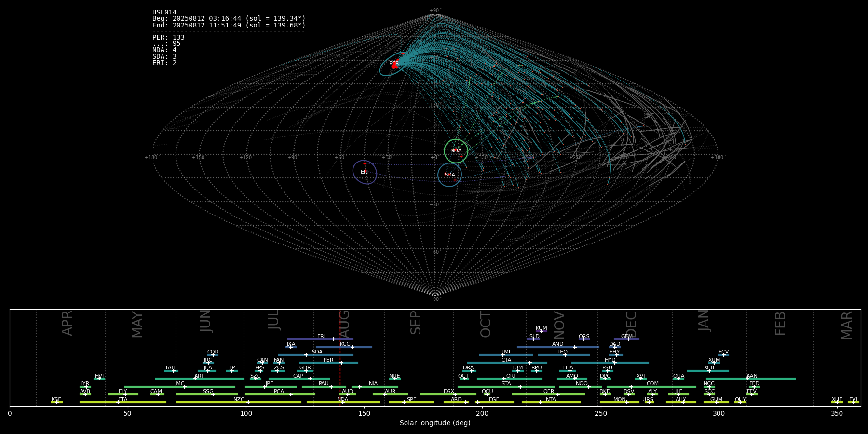Click the XCB shower bar in timeline
Viewport: 868px width, 434px height.
708,371
